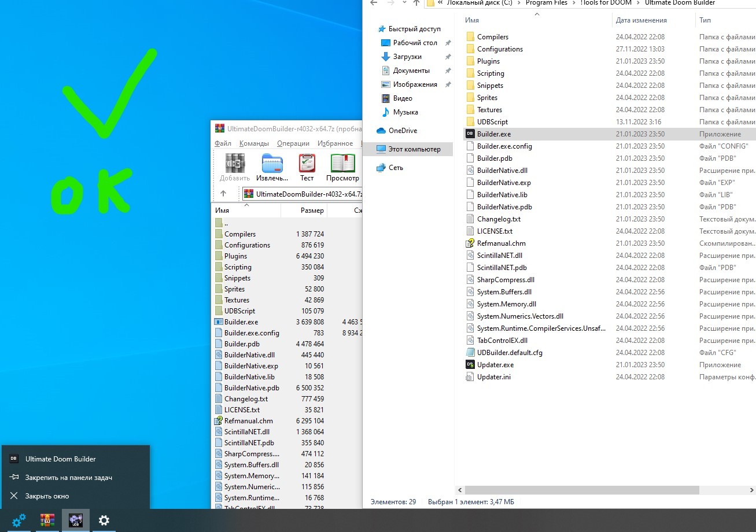
Task: Select Refmanual.chm icon in WinRAR list
Action: (219, 420)
